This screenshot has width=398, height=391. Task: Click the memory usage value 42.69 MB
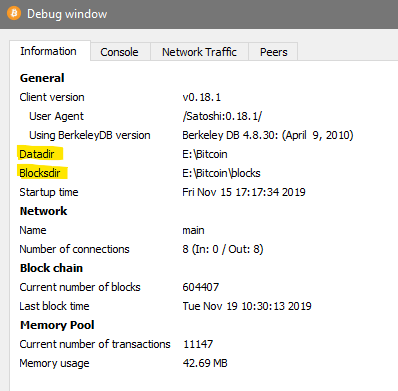(x=205, y=363)
